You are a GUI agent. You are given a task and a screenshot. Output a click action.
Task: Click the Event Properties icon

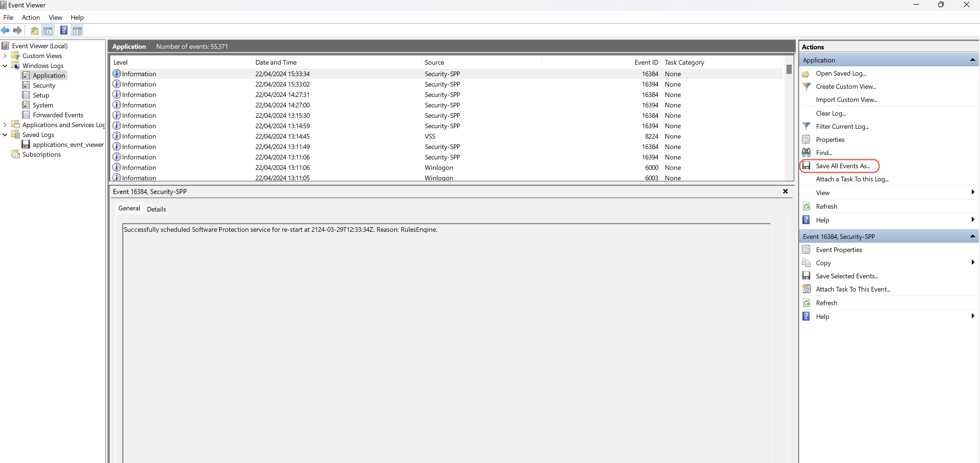coord(806,250)
